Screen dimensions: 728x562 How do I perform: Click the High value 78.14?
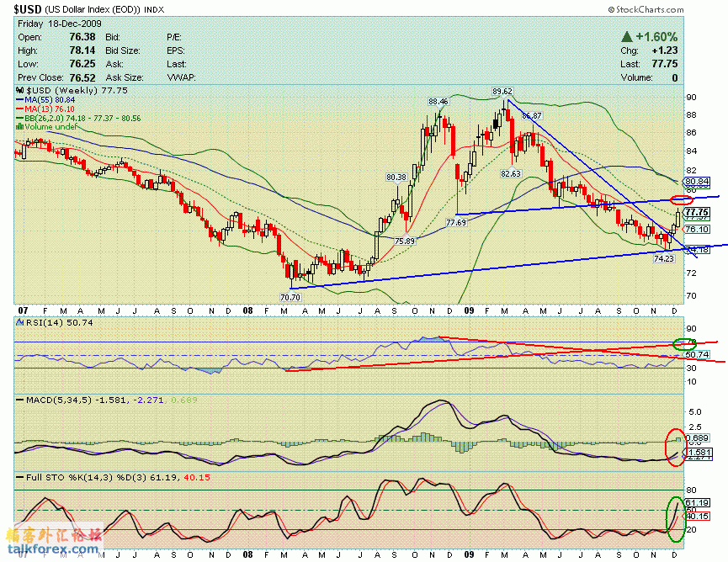[x=82, y=50]
